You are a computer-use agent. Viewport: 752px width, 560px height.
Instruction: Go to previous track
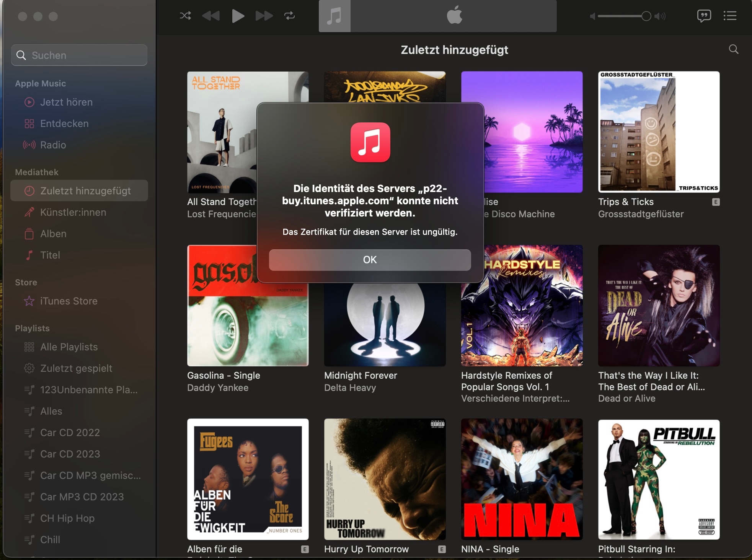[x=211, y=16]
